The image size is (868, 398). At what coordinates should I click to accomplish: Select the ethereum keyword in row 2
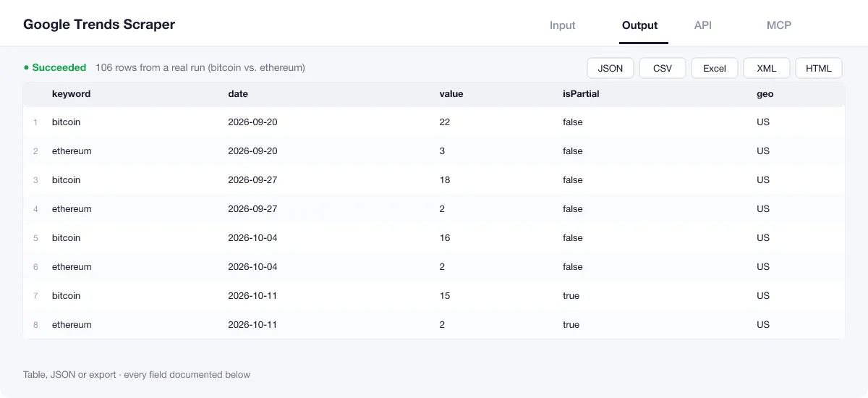(72, 151)
